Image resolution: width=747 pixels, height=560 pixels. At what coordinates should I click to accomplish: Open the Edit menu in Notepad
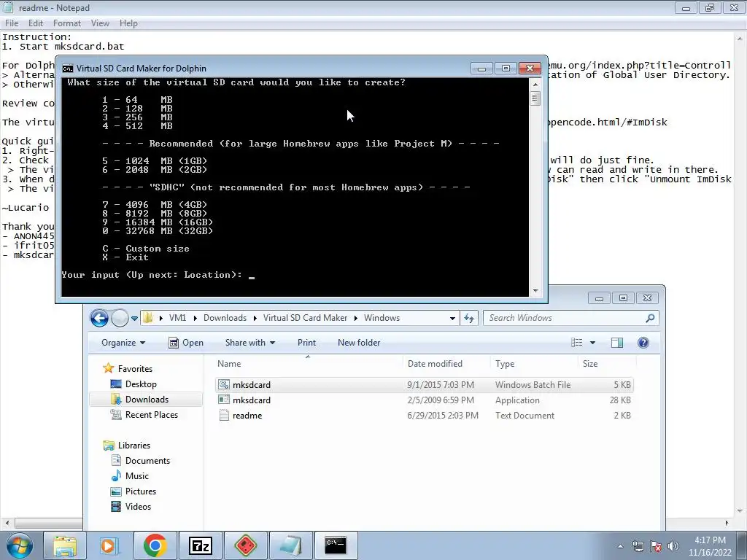click(35, 23)
